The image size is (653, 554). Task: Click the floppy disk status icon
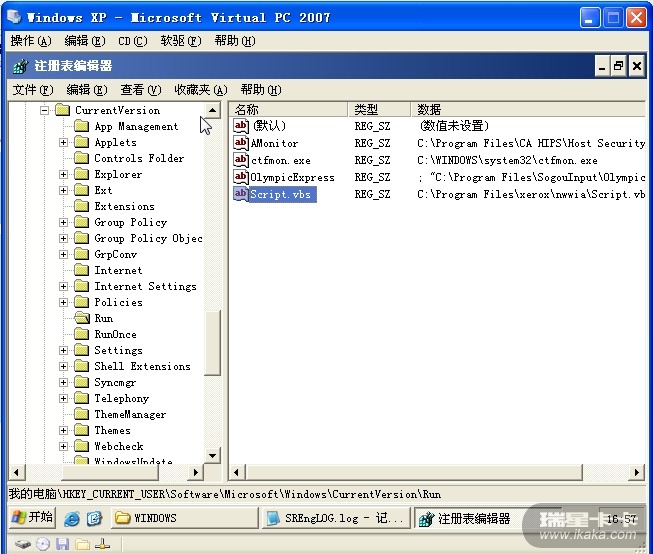coord(62,544)
